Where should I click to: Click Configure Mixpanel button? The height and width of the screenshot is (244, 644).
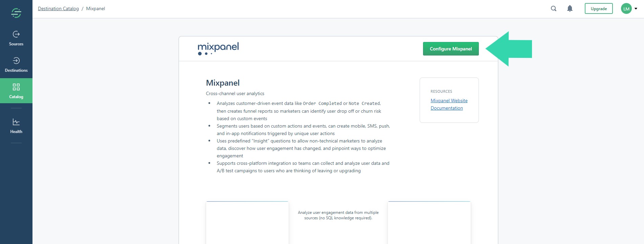click(451, 49)
